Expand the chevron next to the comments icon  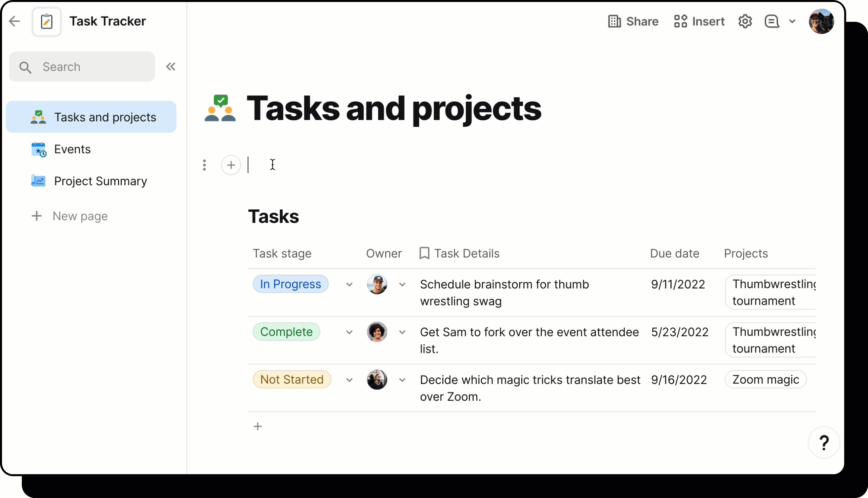[x=792, y=21]
